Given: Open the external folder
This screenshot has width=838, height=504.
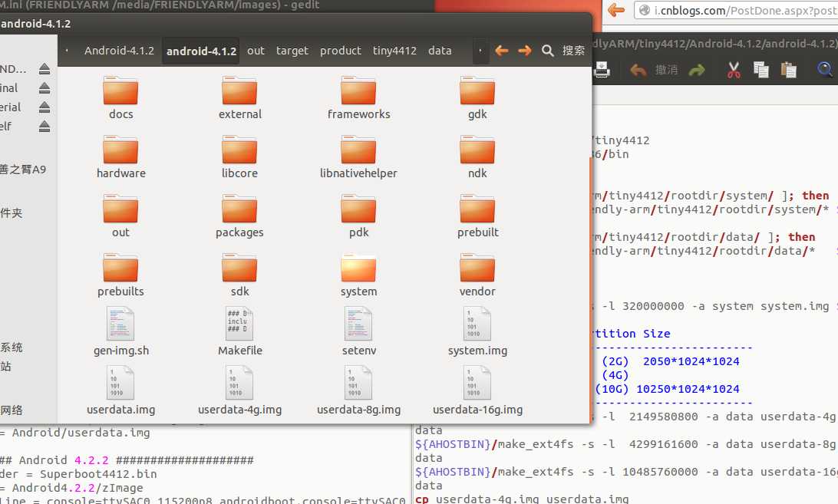Looking at the screenshot, I should [x=240, y=98].
